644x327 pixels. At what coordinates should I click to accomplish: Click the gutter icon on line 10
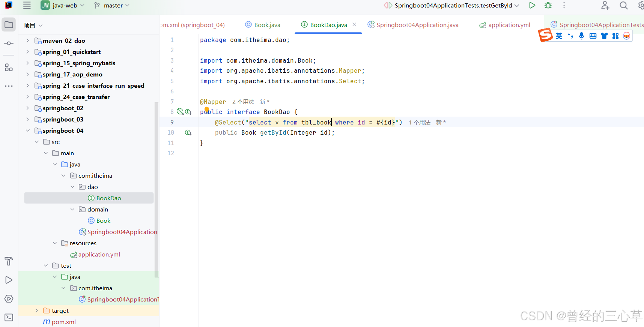[188, 132]
